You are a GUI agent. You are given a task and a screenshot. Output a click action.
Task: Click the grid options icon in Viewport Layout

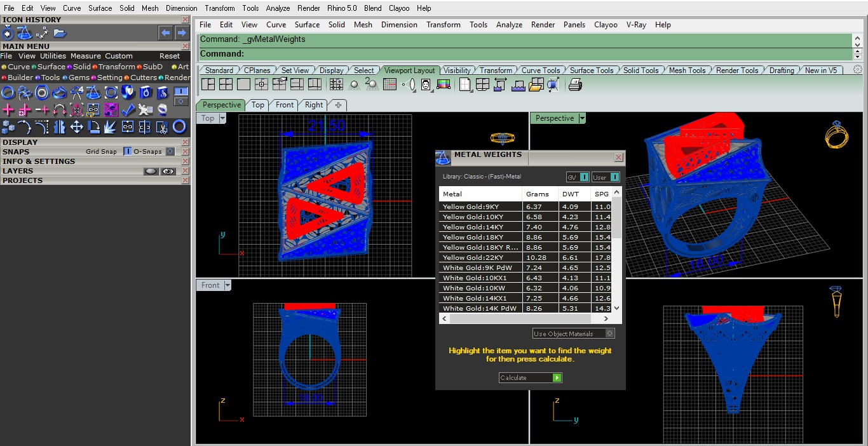(390, 84)
